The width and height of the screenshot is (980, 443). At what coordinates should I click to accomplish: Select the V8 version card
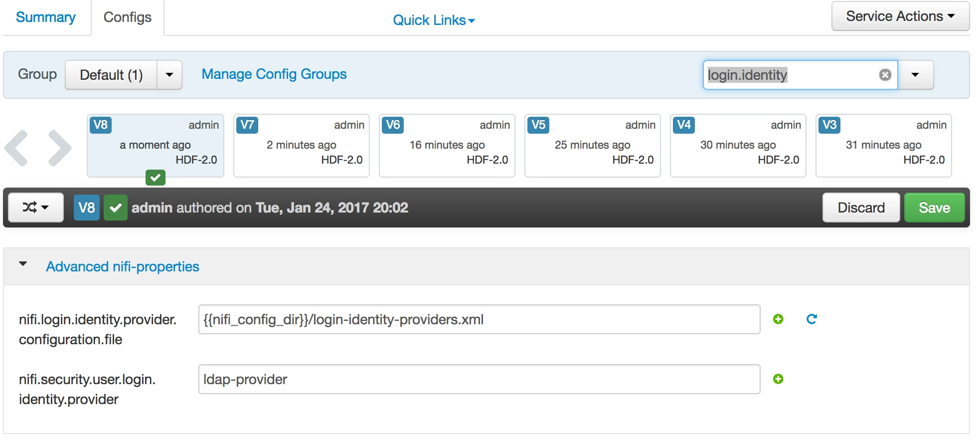(156, 146)
